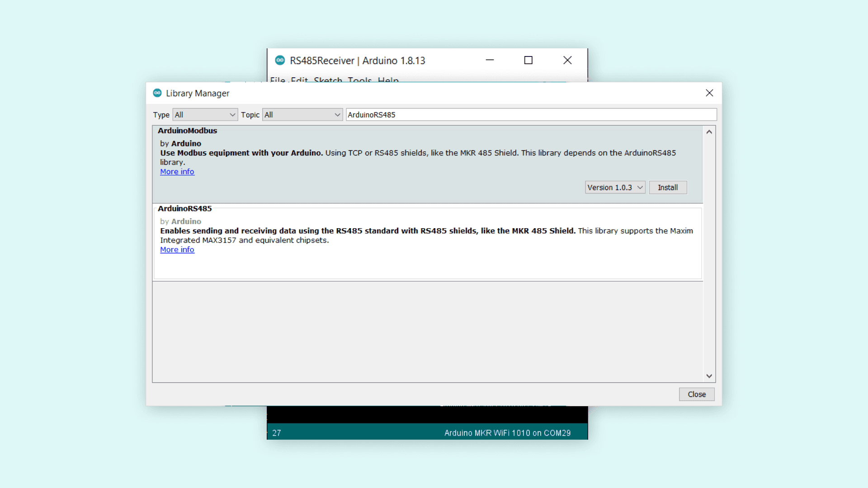Select the ArduinoModbus library entry title
This screenshot has height=488, width=868.
click(187, 131)
